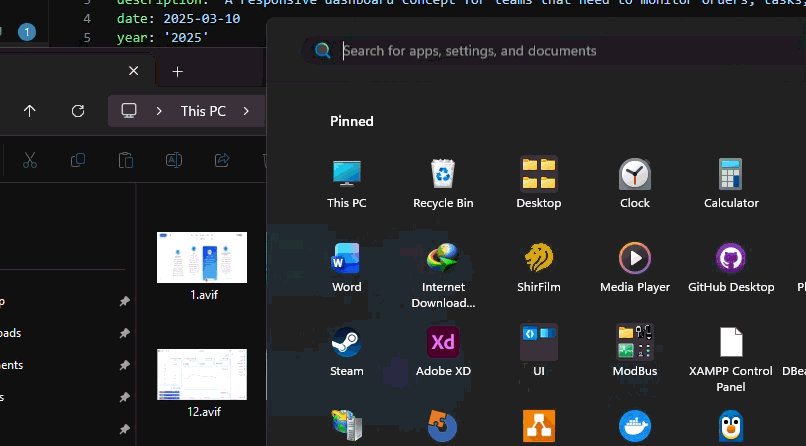
Task: Expand the chevron after This PC breadcrumb
Action: click(x=246, y=111)
